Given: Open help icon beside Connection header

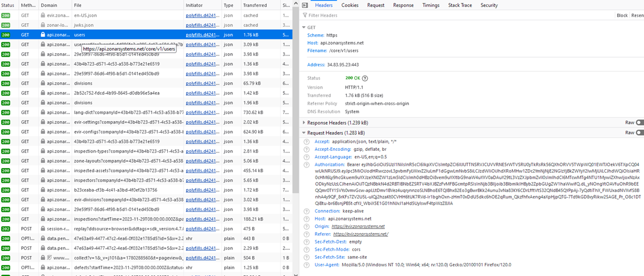Looking at the screenshot, I should (x=306, y=211).
